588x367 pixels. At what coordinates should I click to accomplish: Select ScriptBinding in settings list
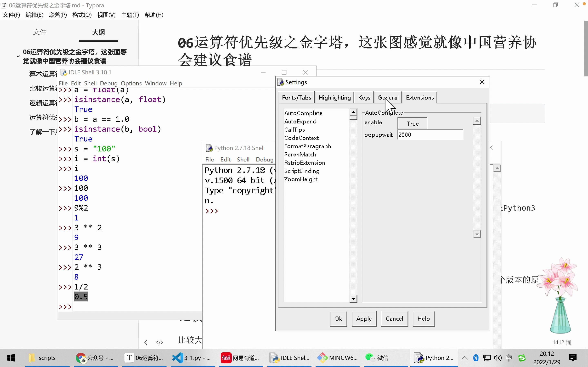(x=302, y=171)
